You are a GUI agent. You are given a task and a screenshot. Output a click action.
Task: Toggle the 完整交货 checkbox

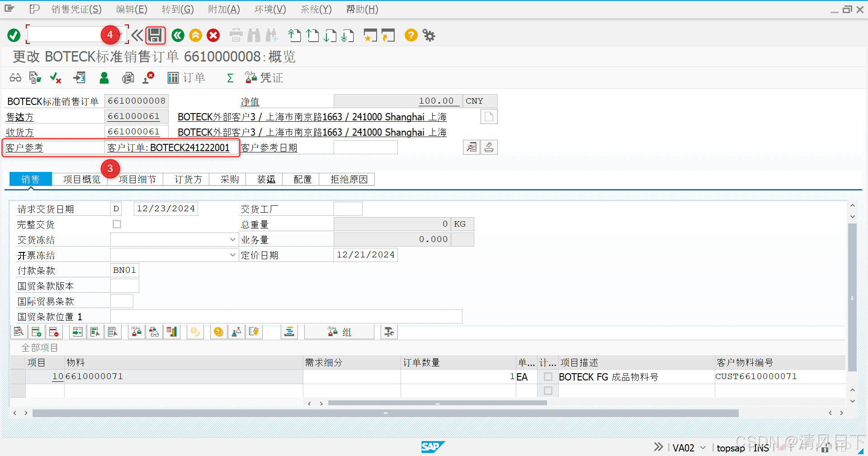(x=117, y=224)
